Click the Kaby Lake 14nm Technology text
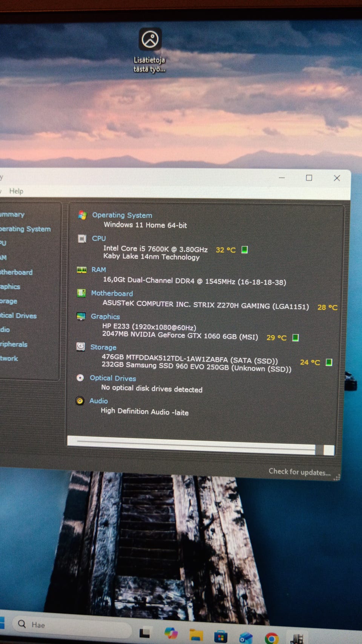Screen dimensions: 362x644 [151, 257]
